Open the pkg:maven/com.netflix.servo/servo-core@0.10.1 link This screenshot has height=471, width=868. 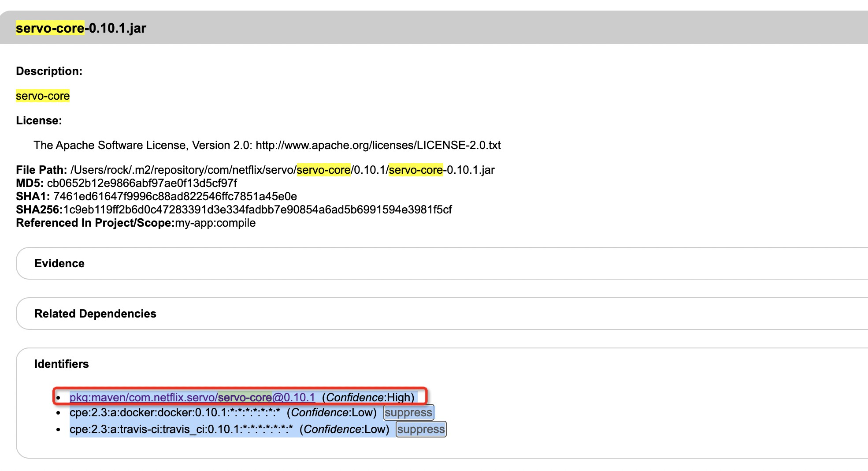(x=193, y=397)
